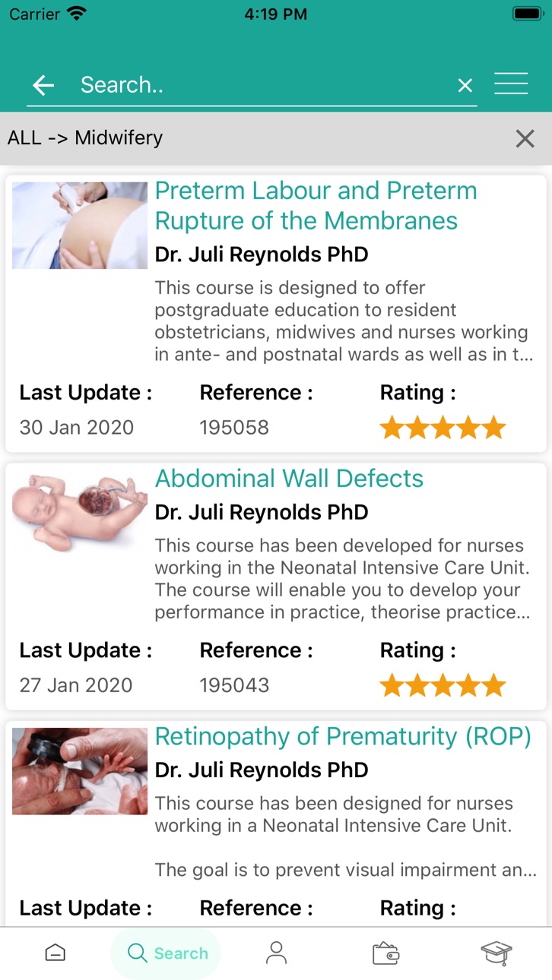Clear the search field with X icon
Screen dimensions: 552x980
click(465, 85)
